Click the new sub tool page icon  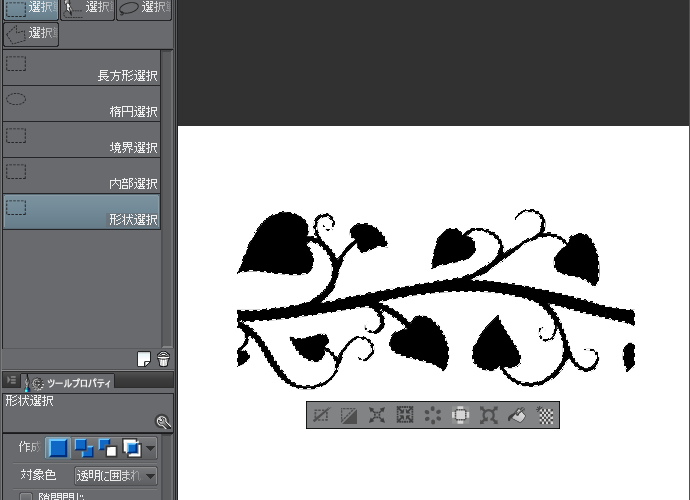click(145, 359)
